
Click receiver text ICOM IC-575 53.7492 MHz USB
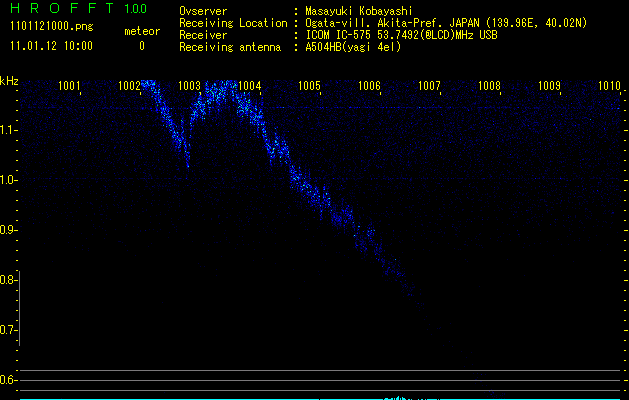pos(401,35)
